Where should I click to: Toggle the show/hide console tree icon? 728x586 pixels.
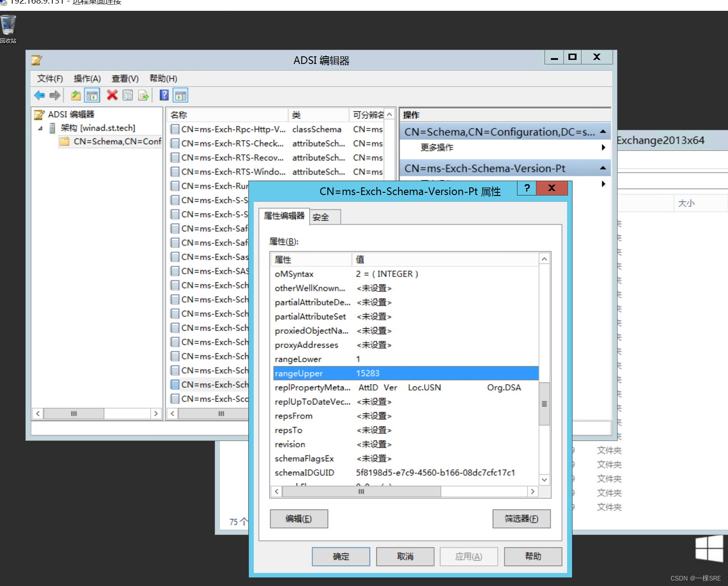(92, 95)
